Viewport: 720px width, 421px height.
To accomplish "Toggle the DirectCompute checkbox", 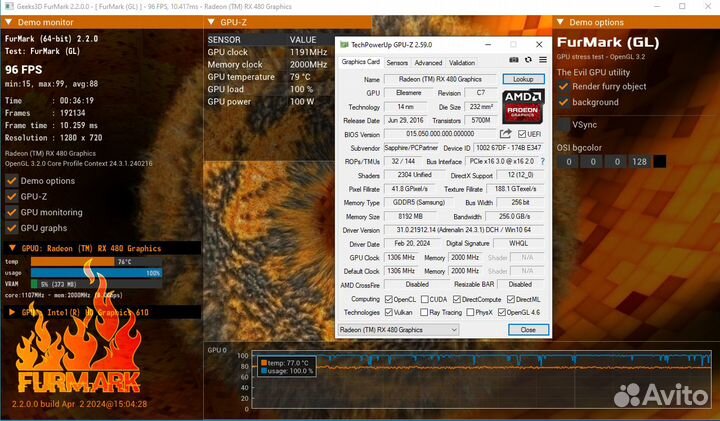I will tap(456, 299).
